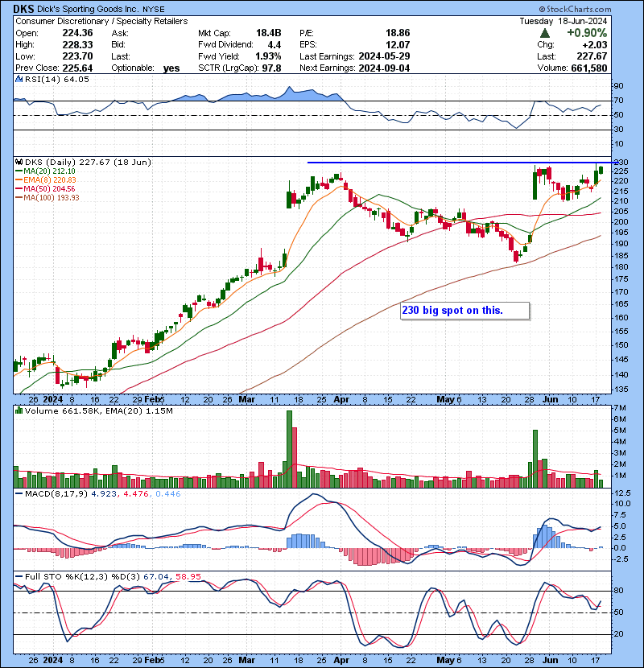
Task: Click the Fwd Dividend value 4.4
Action: click(x=274, y=44)
